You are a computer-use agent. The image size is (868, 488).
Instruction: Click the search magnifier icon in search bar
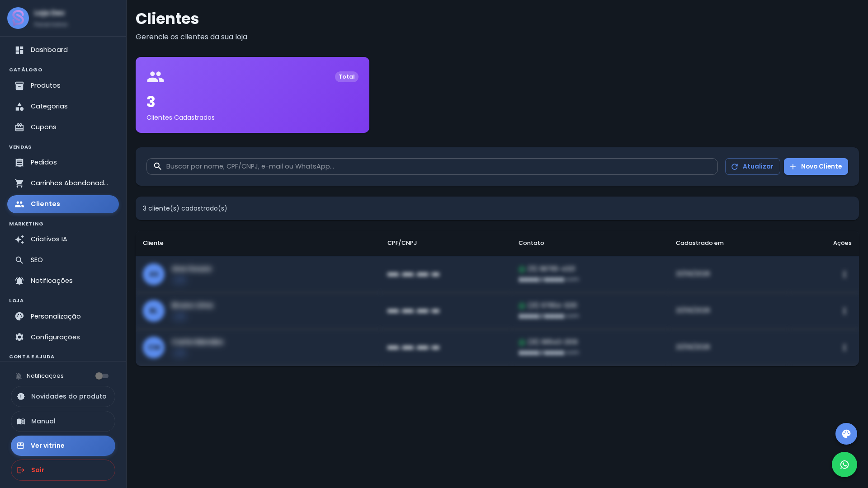pyautogui.click(x=157, y=166)
